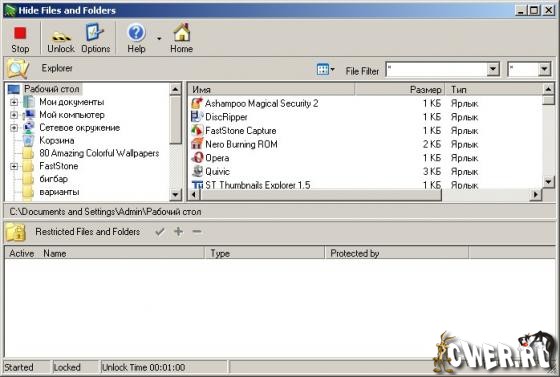The image size is (560, 377).
Task: Click the Мои документы folder icon
Action: coord(29,102)
